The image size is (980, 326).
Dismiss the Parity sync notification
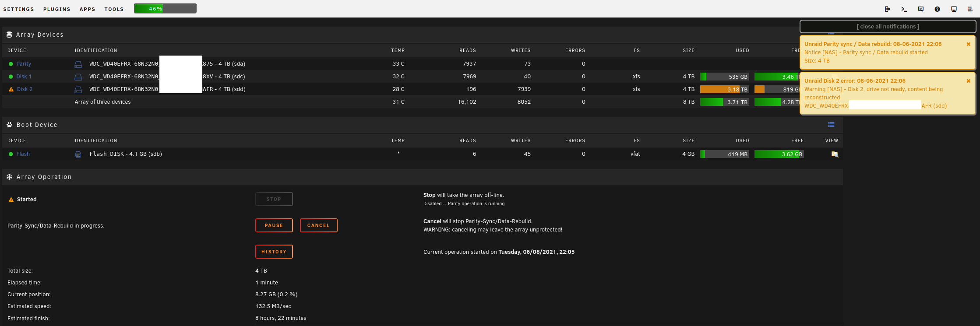coord(968,44)
